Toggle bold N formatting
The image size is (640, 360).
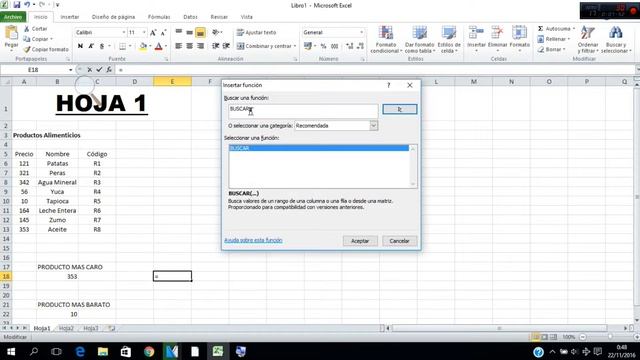(80, 46)
